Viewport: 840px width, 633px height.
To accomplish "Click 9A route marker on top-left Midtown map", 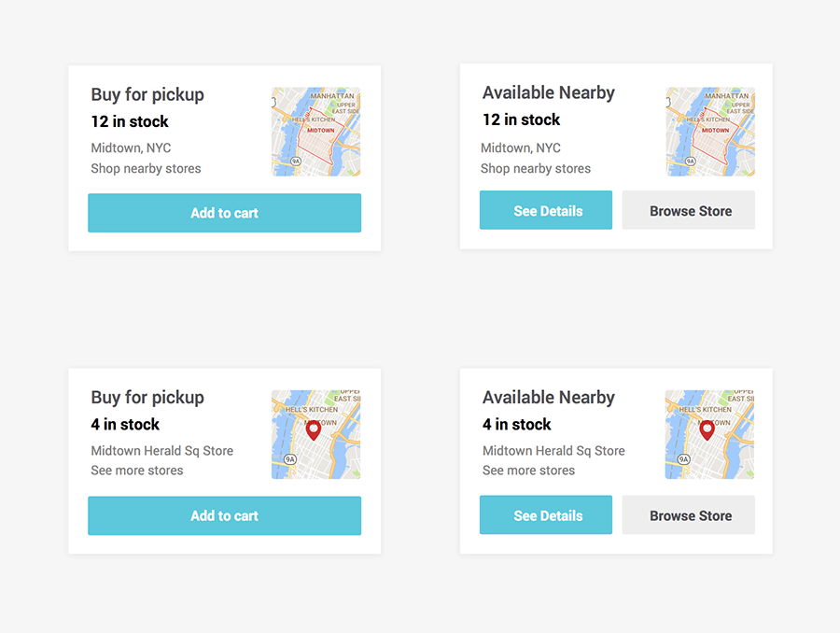I will pos(296,161).
